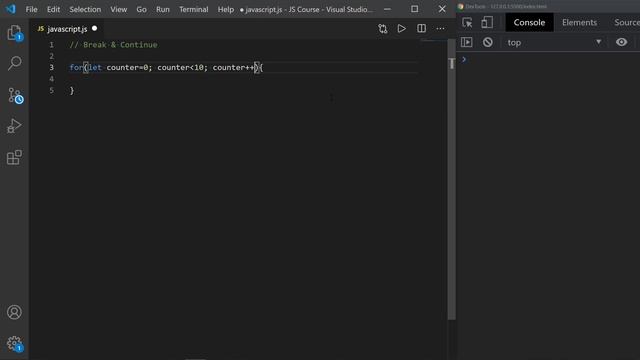
Task: Select the javascript.js editor tab
Action: pyautogui.click(x=67, y=29)
